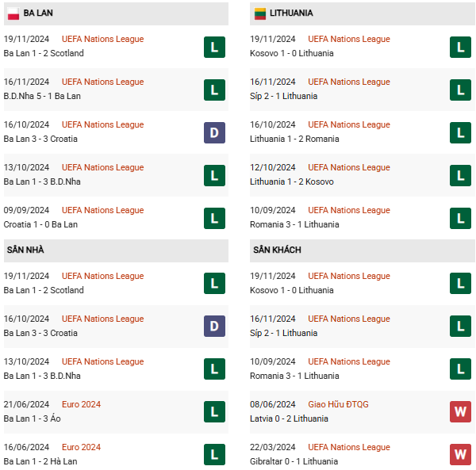476x470 pixels.
Task: Click the D badge in the Sân Nhà section
Action: click(214, 326)
